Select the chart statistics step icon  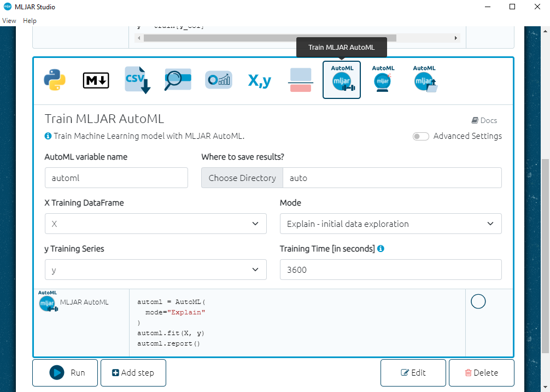[x=219, y=80]
